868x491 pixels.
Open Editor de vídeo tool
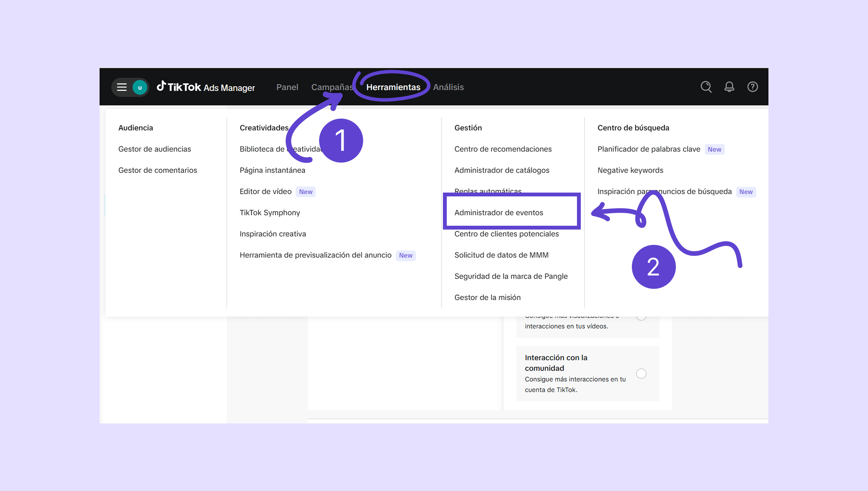(266, 192)
